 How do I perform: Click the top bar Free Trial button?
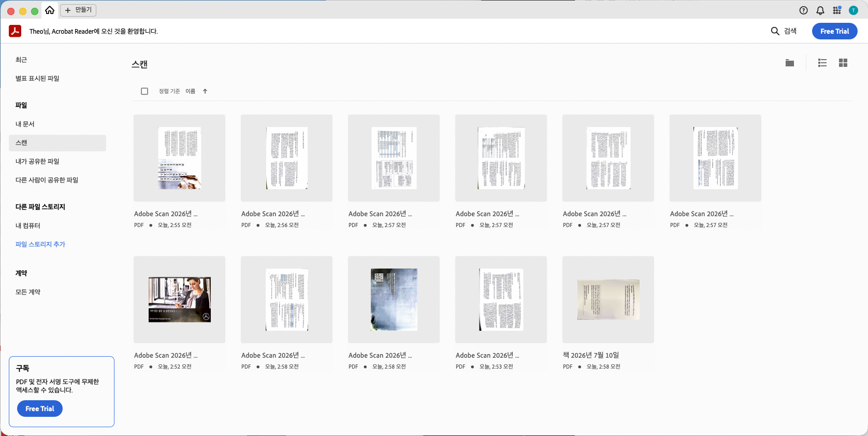835,31
